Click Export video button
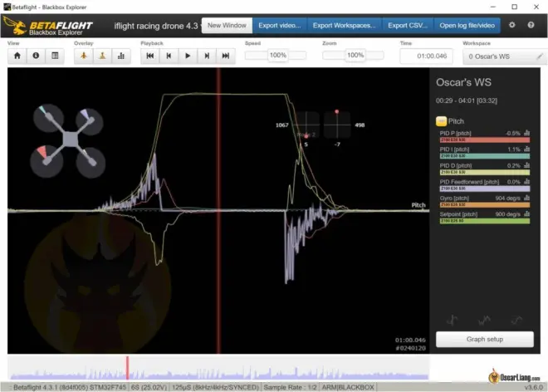Image resolution: width=548 pixels, height=392 pixels. [x=280, y=26]
